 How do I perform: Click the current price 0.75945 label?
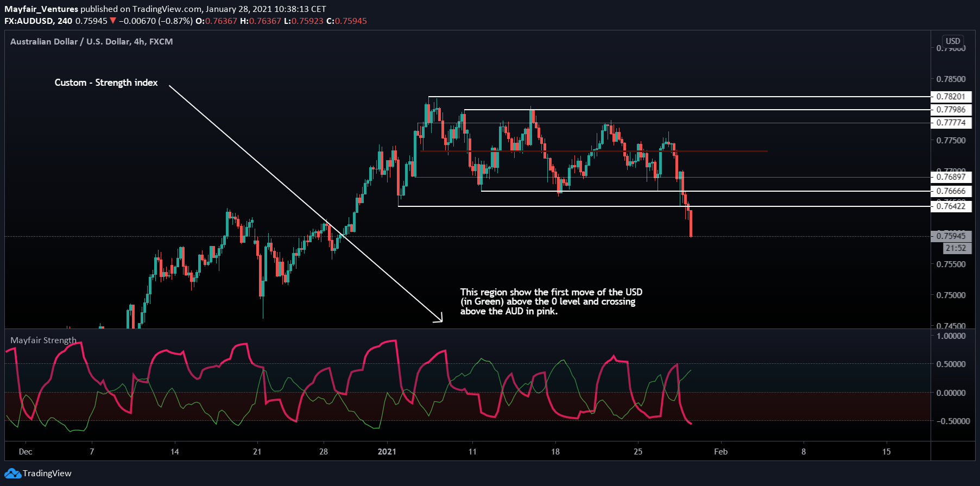(951, 236)
